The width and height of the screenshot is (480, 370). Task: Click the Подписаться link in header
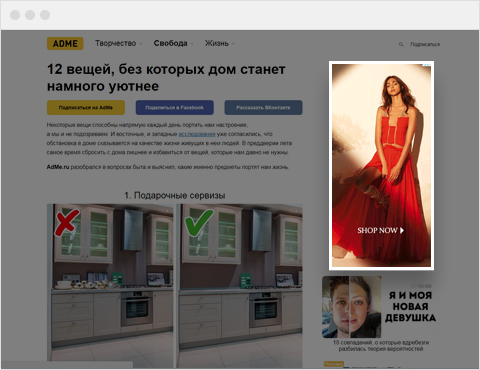(425, 44)
